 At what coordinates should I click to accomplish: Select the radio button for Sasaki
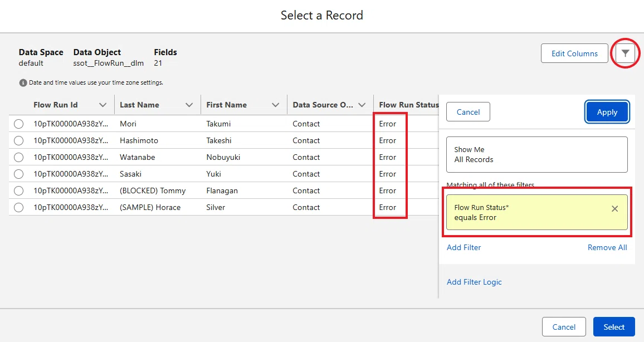pos(18,174)
